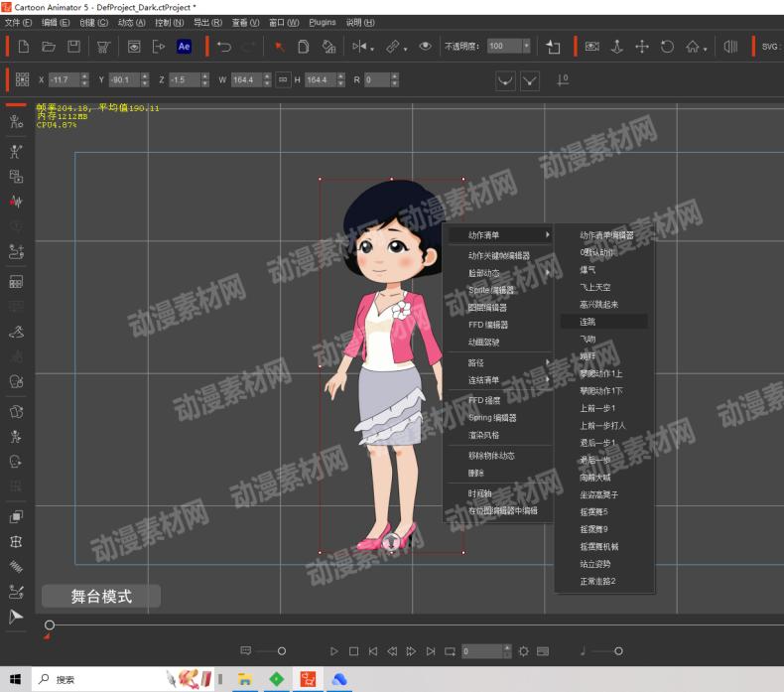Click the camera record icon in the toolbar
The image size is (784, 692).
click(592, 47)
